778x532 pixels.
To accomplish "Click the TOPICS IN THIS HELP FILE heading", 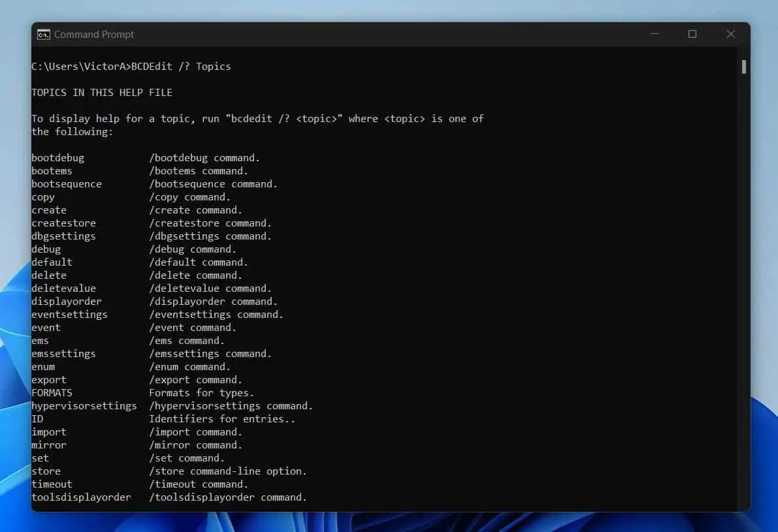I will tap(102, 93).
